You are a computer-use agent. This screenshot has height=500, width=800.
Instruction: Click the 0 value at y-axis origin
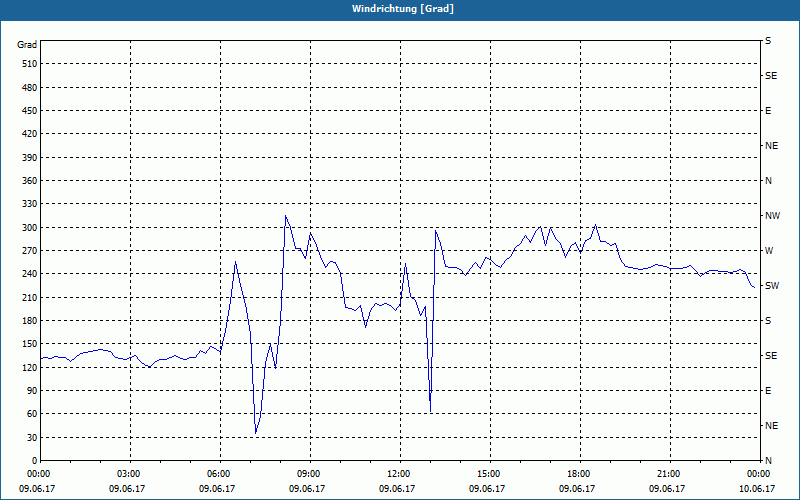coord(34,460)
